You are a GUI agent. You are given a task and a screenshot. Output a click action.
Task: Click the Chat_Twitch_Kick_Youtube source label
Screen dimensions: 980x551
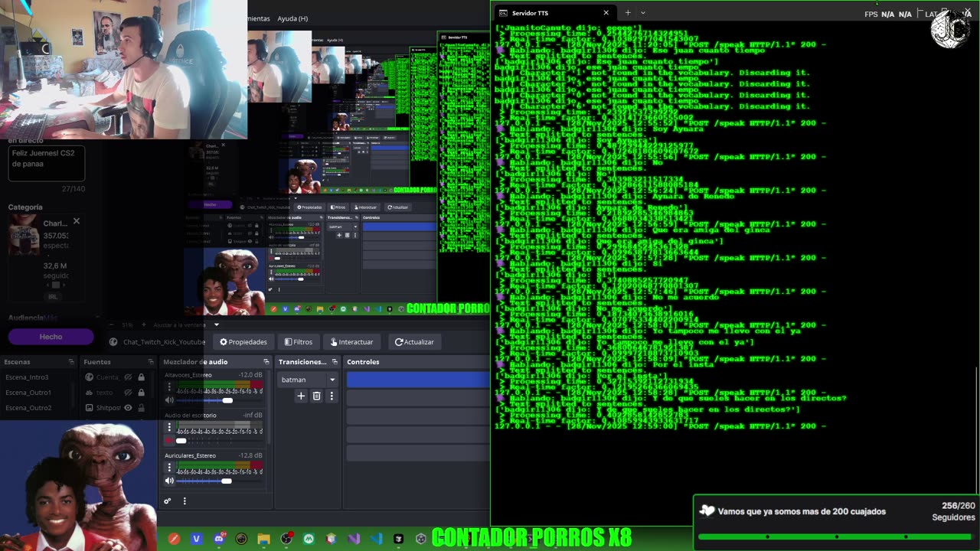164,342
